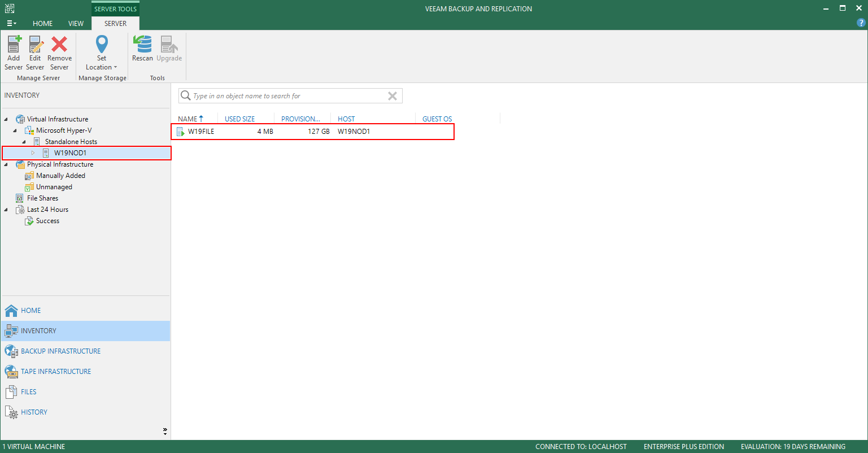868x453 pixels.
Task: Click the Virtual Infrastructure globe icon
Action: (x=20, y=119)
